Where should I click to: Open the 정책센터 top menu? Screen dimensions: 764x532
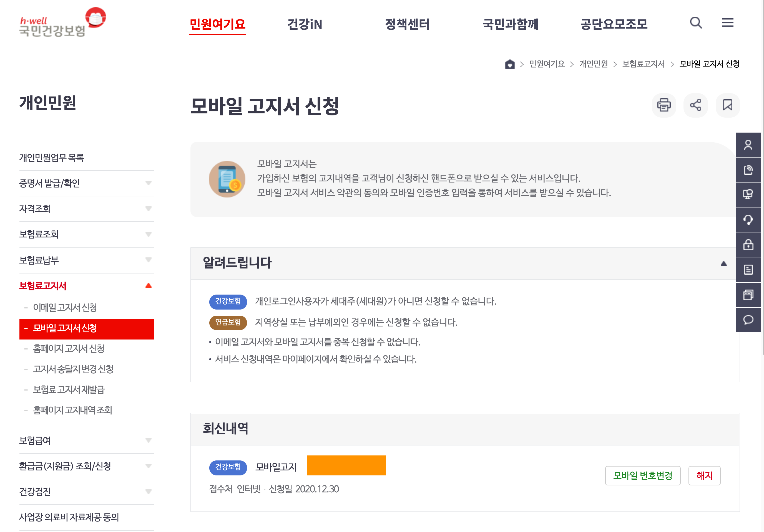[407, 24]
